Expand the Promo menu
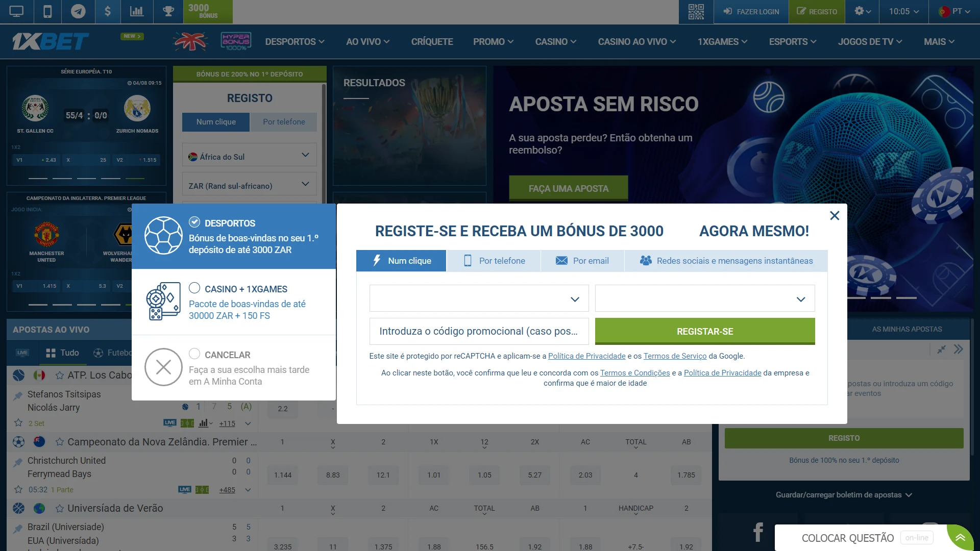 493,42
